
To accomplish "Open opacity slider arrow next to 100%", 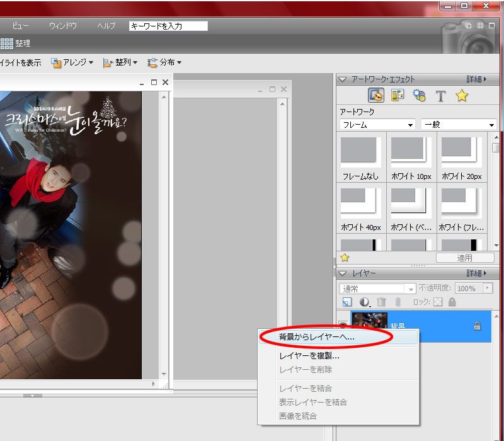I will pos(488,288).
